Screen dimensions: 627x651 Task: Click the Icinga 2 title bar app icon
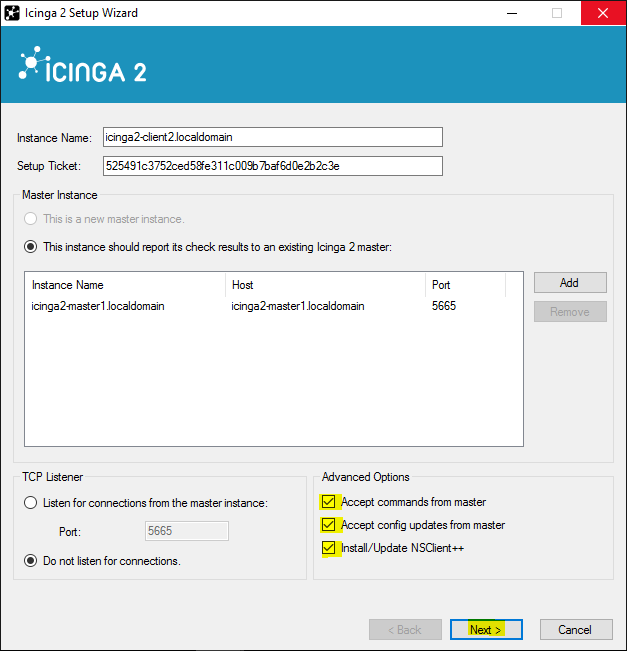click(x=12, y=13)
